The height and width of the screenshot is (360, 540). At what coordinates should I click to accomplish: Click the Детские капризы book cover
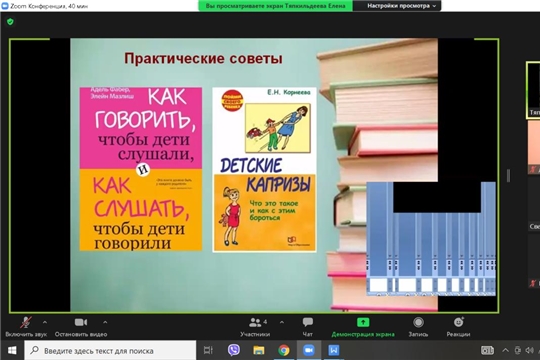tap(264, 169)
